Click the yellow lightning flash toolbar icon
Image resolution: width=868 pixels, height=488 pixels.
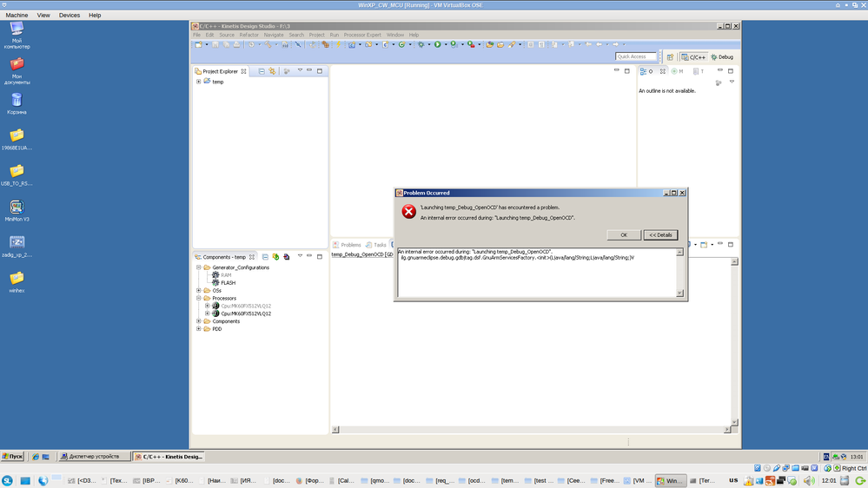pyautogui.click(x=338, y=44)
